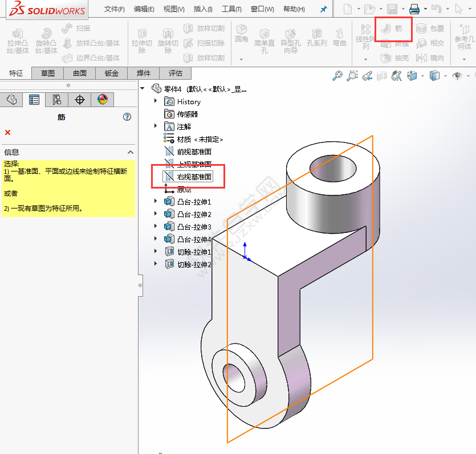
Task: Select the 筋 (Rib) feature tool
Action: [394, 28]
